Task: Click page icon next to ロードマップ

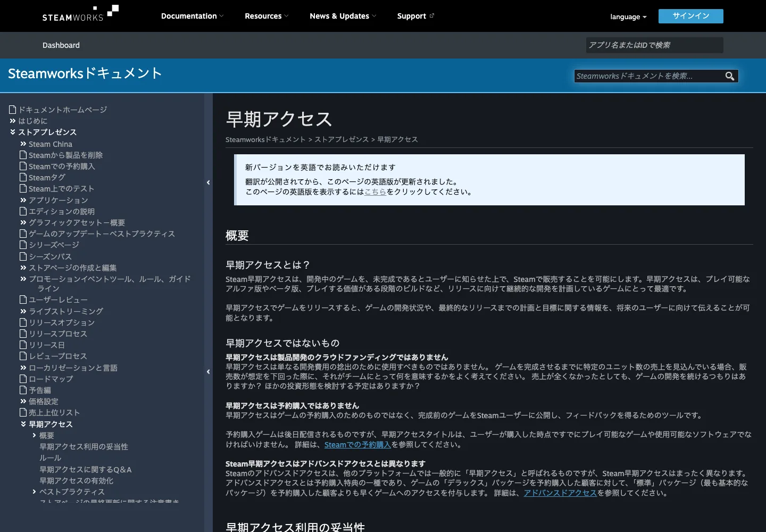Action: point(23,379)
